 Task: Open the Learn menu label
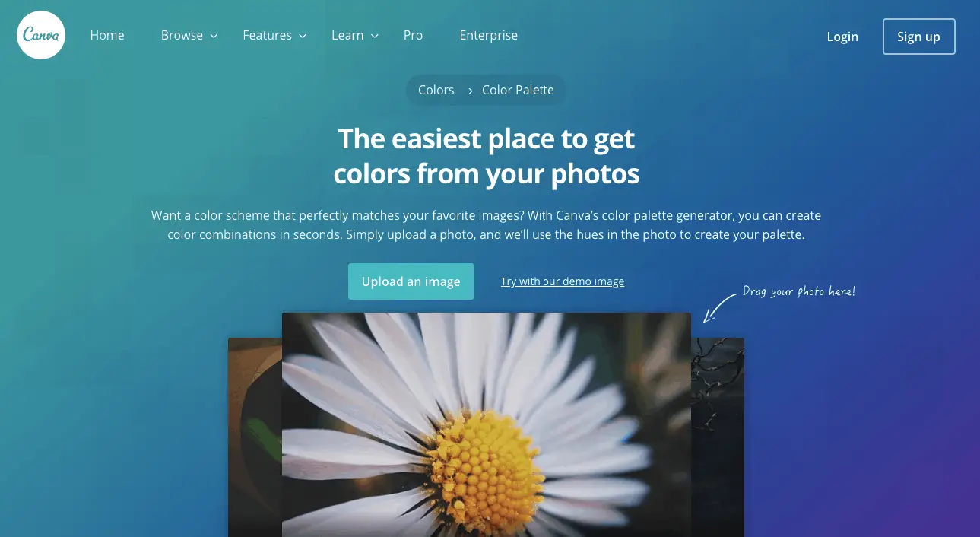pos(347,35)
